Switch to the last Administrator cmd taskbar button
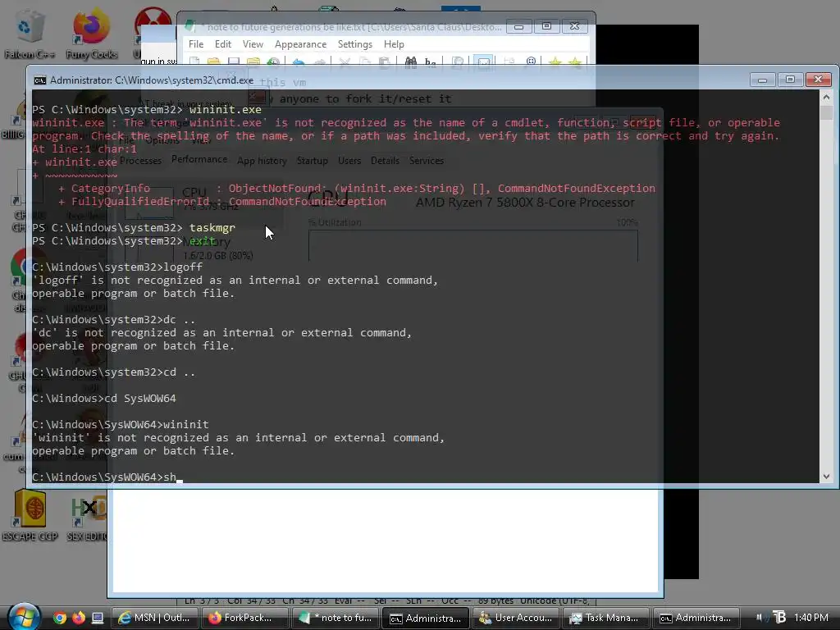Viewport: 840px width, 630px height. (x=696, y=618)
